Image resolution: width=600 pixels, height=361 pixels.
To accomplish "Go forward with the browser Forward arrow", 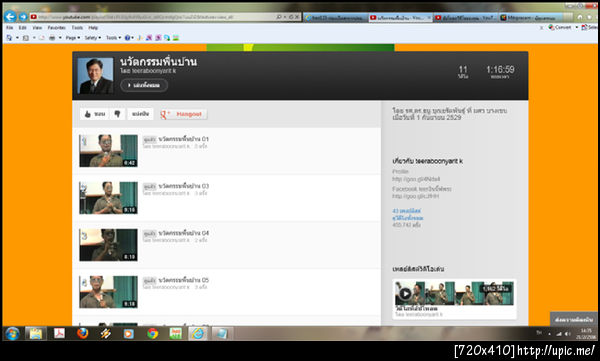I will tap(23, 17).
